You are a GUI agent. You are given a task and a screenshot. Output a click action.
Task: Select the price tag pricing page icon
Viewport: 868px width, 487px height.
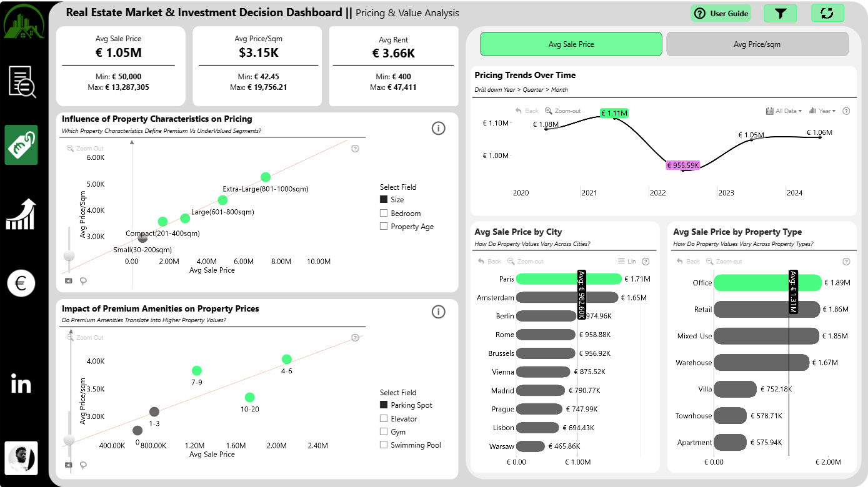point(21,145)
